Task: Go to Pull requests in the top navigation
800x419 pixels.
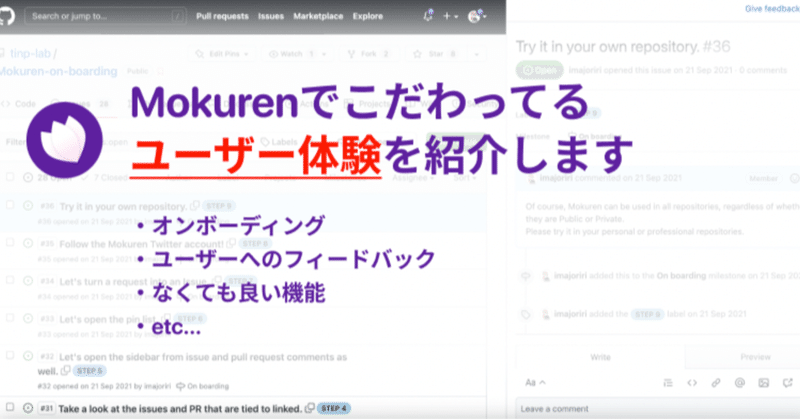Action: pos(222,16)
